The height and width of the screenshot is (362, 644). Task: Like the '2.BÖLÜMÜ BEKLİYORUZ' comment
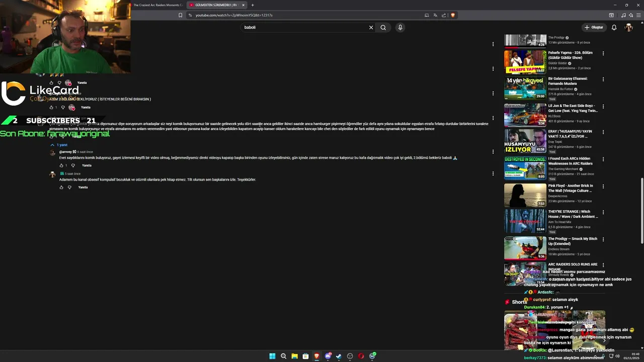point(51,108)
